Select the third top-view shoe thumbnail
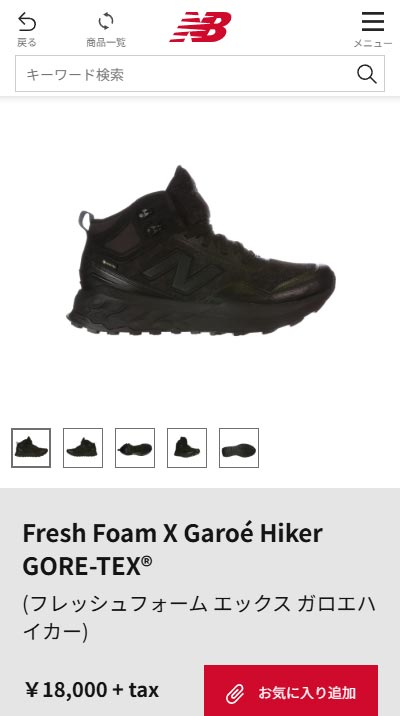The height and width of the screenshot is (716, 400). click(x=135, y=448)
